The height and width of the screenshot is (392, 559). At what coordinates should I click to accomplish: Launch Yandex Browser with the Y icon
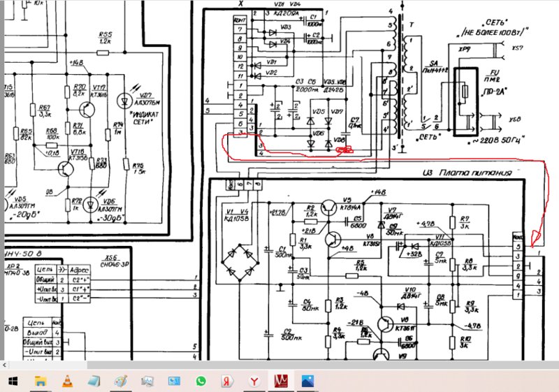click(x=254, y=382)
